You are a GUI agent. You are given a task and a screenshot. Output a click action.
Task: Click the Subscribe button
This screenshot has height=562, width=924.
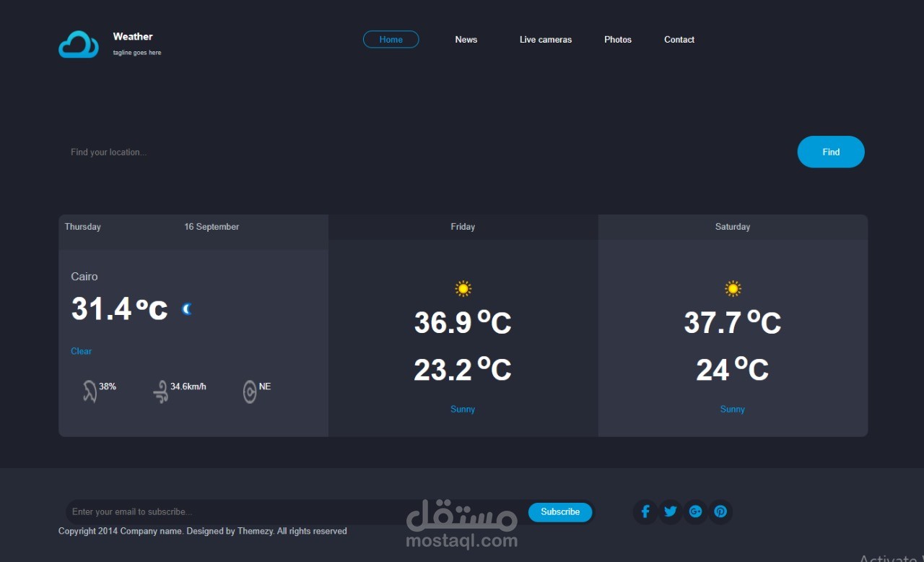[560, 512]
